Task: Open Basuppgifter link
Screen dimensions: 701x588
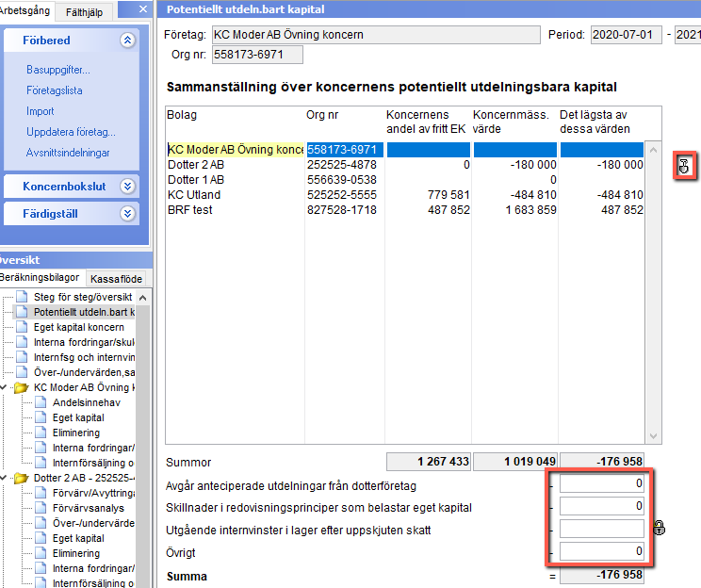Action: (58, 70)
